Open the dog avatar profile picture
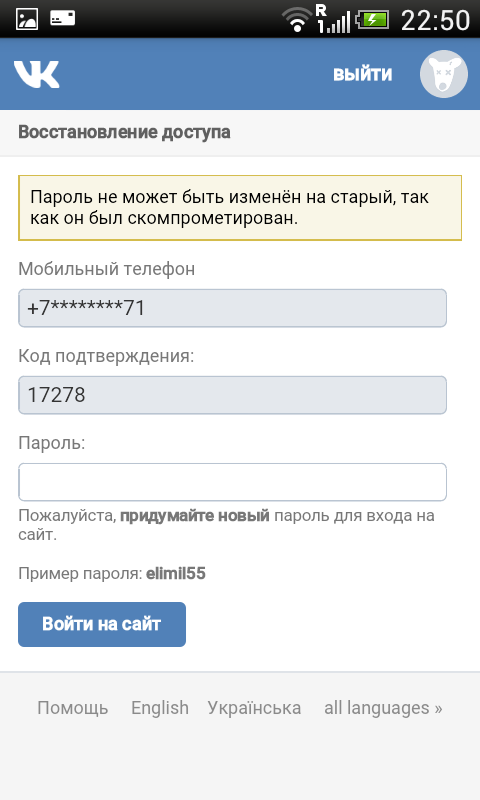Screen dimensions: 480x800 pos(444,74)
